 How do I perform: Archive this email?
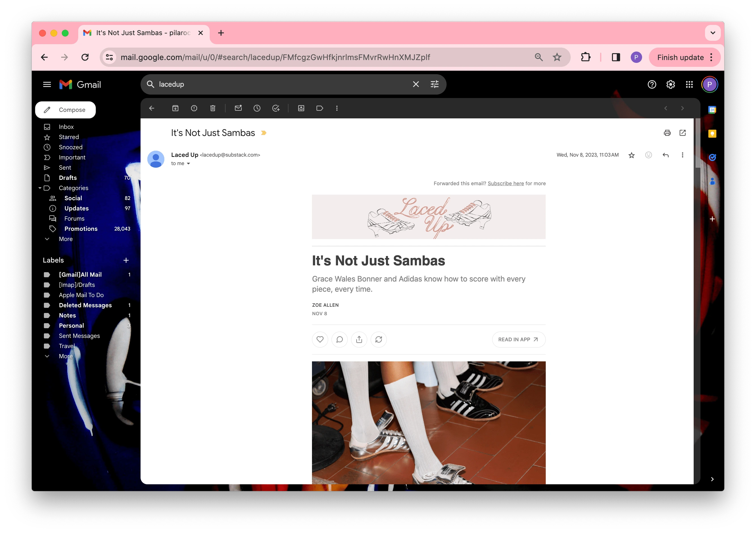(x=175, y=108)
